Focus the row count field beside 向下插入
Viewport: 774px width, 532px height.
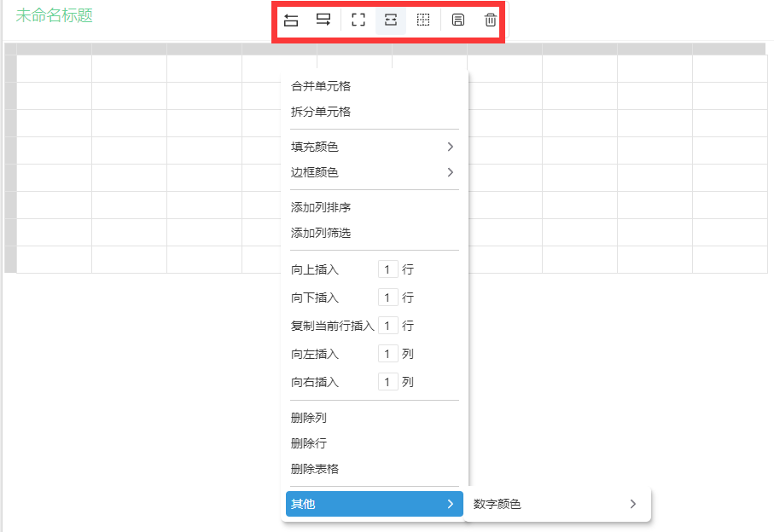(388, 298)
